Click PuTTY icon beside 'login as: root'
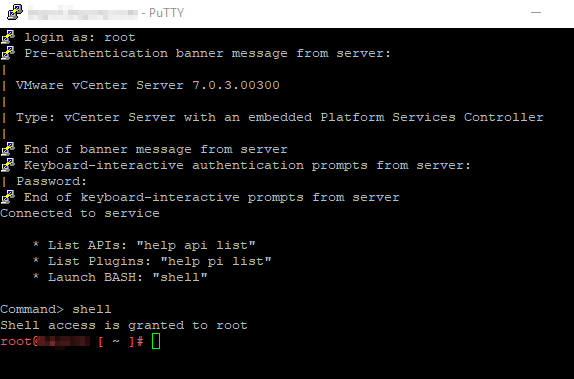This screenshot has height=379, width=574. pyautogui.click(x=8, y=37)
